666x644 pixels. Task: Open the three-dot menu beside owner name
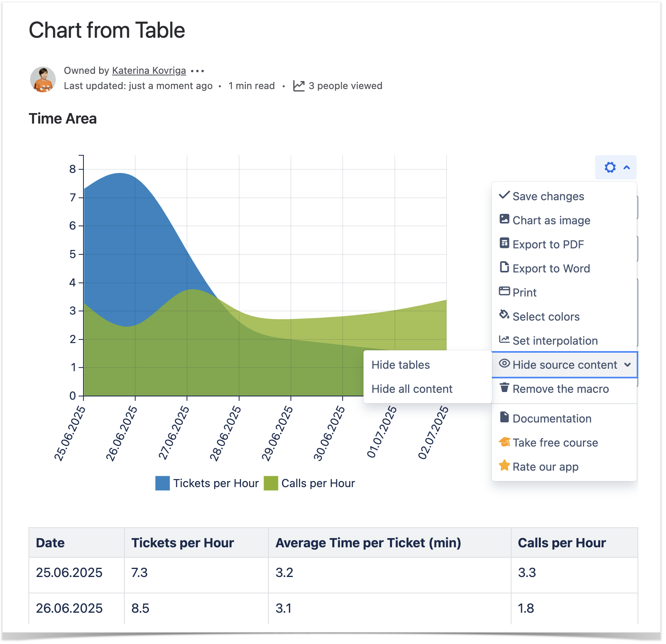pyautogui.click(x=197, y=71)
